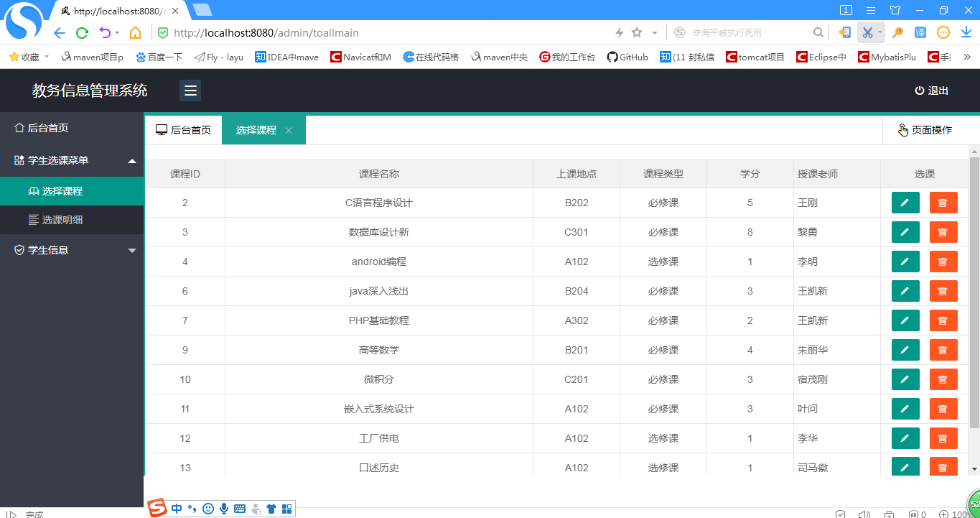The width and height of the screenshot is (980, 518).
Task: Toggle the sidebar with hamburger icon
Action: tap(190, 91)
